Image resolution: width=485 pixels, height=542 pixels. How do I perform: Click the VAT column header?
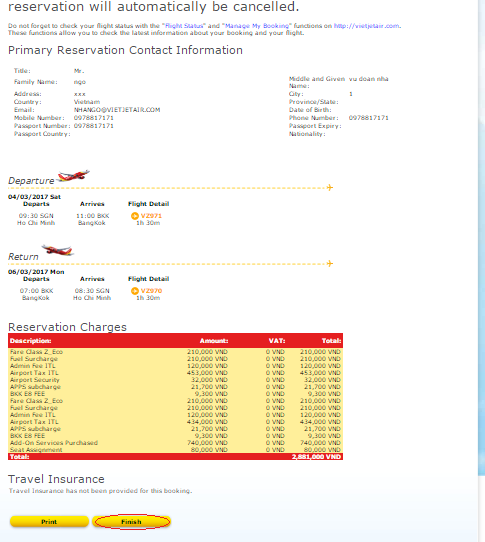tap(277, 341)
